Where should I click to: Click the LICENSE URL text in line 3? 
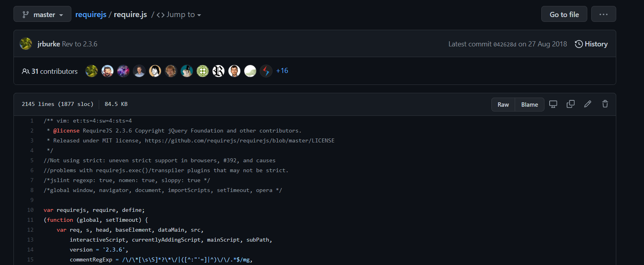[x=240, y=140]
